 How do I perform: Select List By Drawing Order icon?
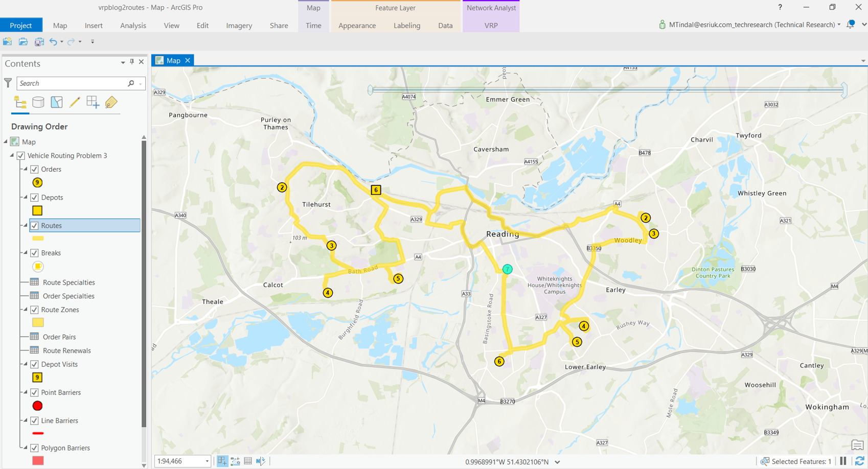pos(20,103)
